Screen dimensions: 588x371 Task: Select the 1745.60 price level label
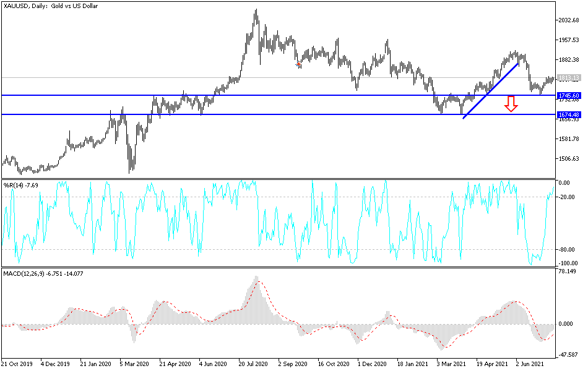pos(569,96)
